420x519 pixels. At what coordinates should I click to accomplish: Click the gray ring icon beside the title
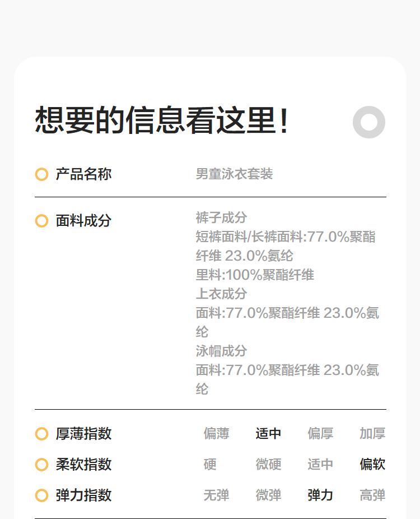369,122
